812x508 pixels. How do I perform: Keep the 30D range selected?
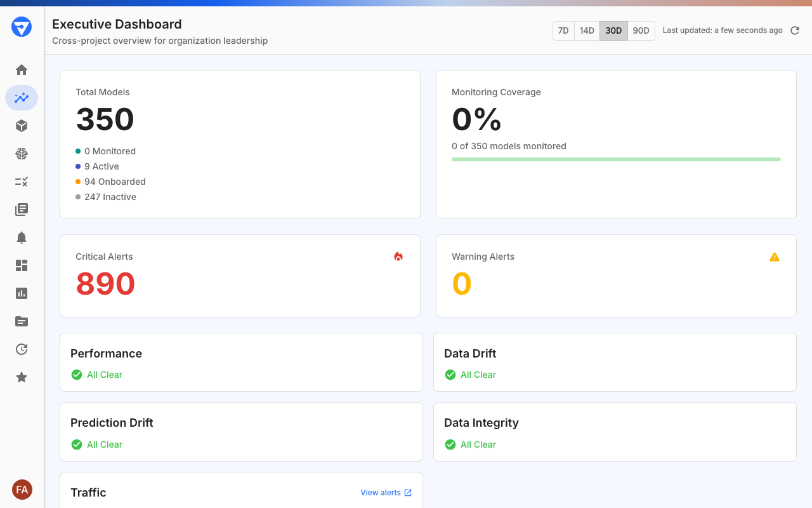pyautogui.click(x=613, y=30)
